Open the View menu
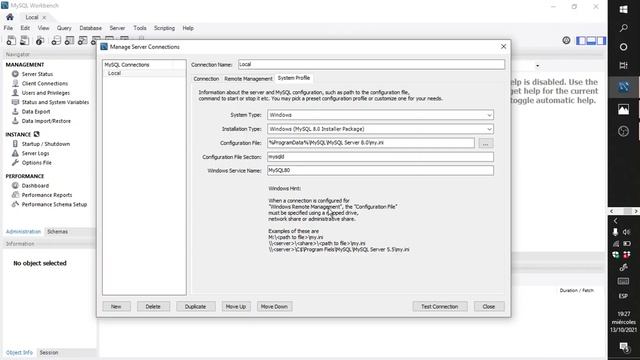The image size is (640, 360). tap(43, 28)
